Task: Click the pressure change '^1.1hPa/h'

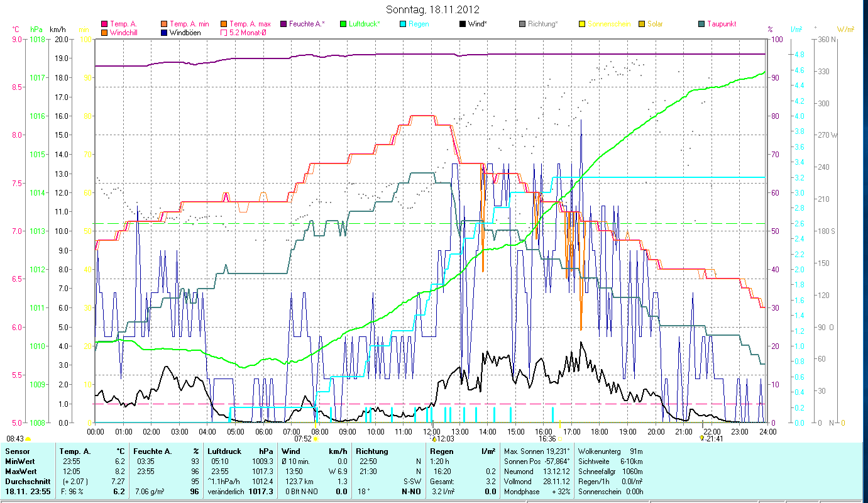Action: pyautogui.click(x=224, y=482)
